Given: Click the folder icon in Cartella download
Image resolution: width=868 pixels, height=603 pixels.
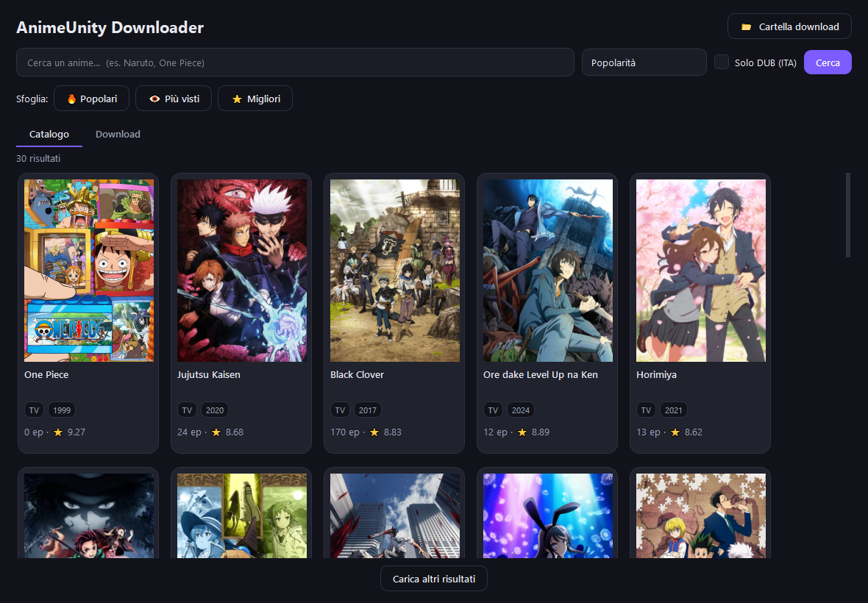Looking at the screenshot, I should click(x=746, y=26).
